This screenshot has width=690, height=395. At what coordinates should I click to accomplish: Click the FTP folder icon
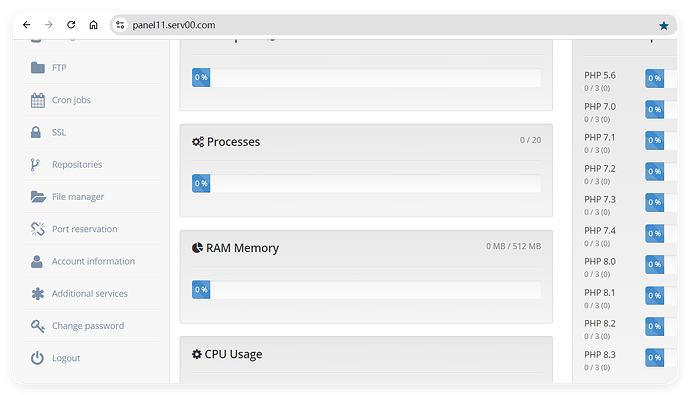click(x=38, y=68)
